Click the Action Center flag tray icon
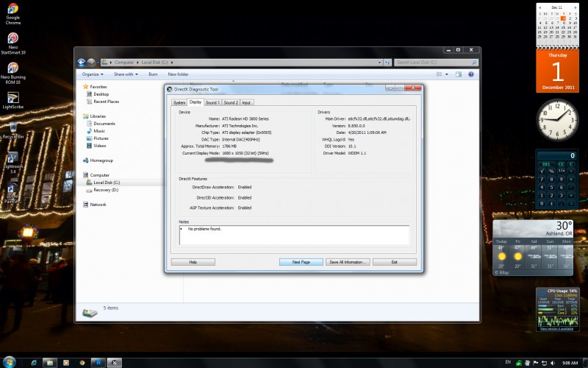Screen dimensions: 588x368 536,363
